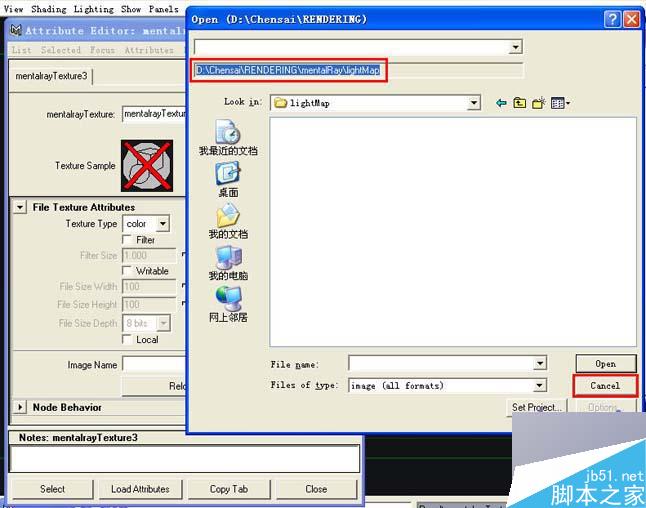Click the Cancel button
Image resolution: width=646 pixels, height=508 pixels.
[x=605, y=386]
